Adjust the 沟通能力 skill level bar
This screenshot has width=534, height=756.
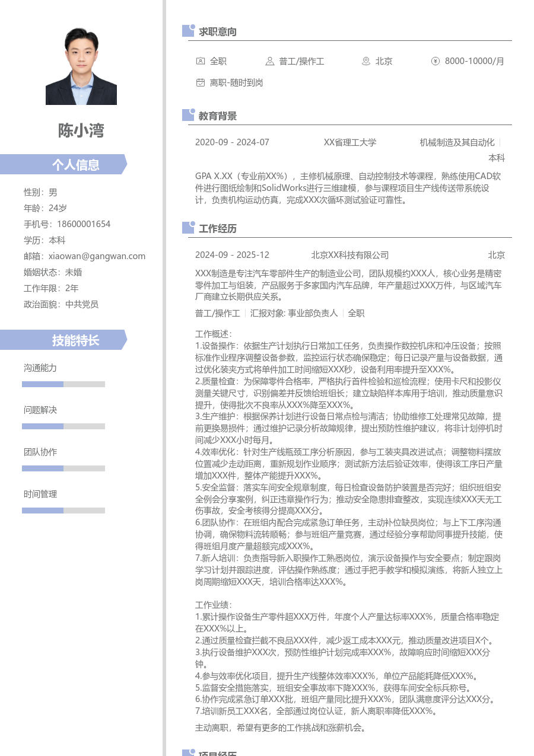(63, 383)
